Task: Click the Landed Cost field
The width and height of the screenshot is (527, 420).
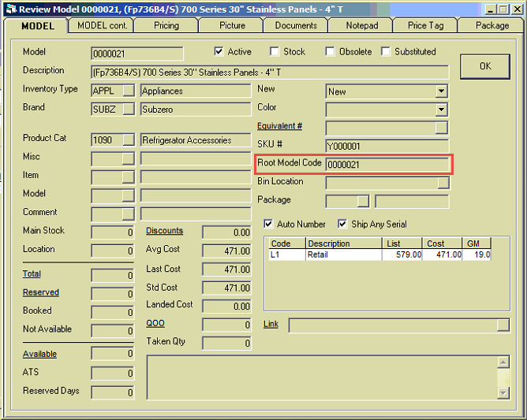Action: pos(226,307)
